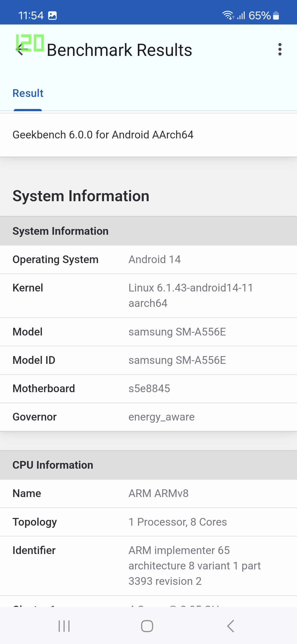Open the three-dot overflow menu
This screenshot has height=644, width=297.
(280, 50)
